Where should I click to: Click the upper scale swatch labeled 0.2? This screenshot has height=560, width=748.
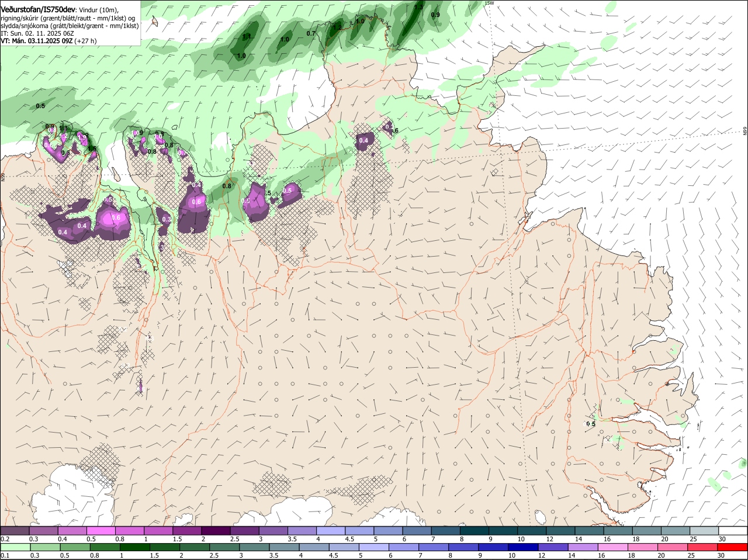[15, 531]
